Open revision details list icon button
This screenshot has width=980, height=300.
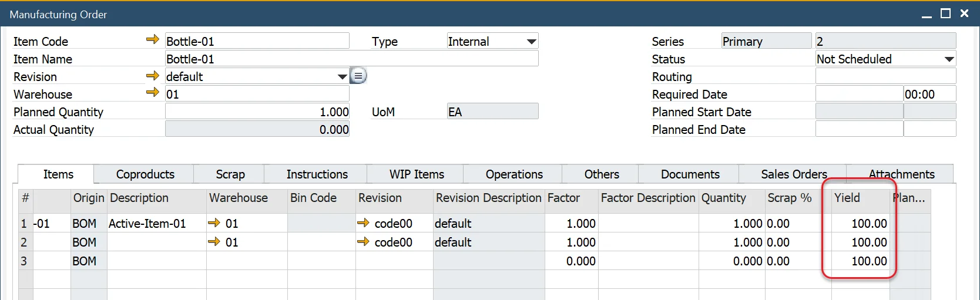tap(358, 76)
